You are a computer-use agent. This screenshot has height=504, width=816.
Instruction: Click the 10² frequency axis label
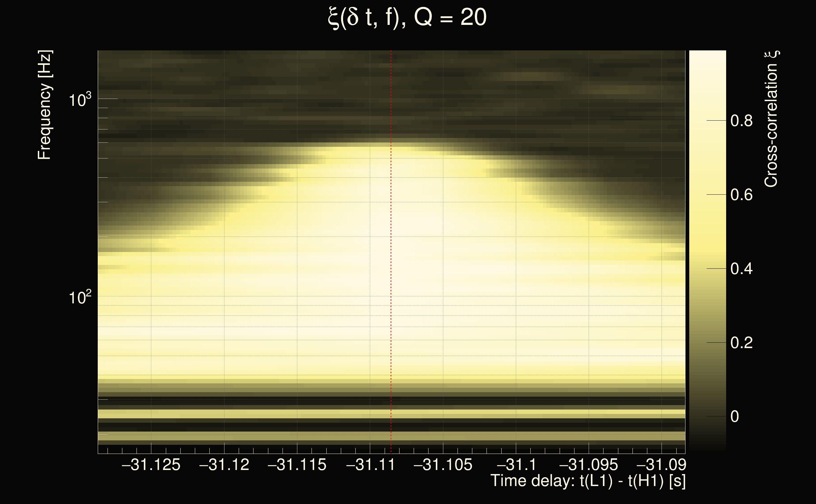pyautogui.click(x=80, y=297)
